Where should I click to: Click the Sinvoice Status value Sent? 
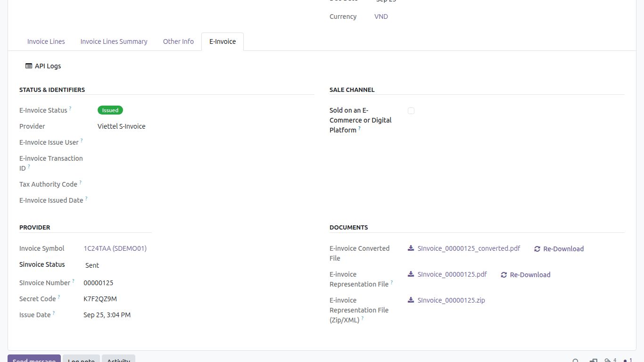tap(92, 265)
